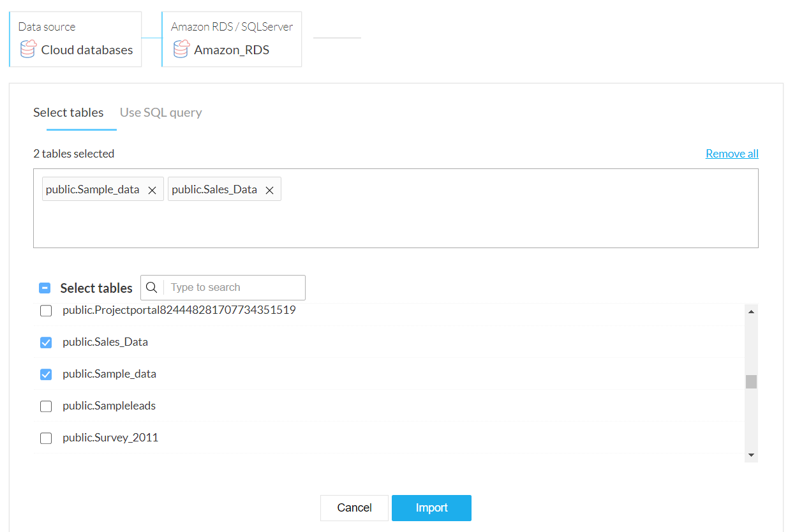
Task: Click the table list scrollbar down arrow
Action: click(x=751, y=455)
